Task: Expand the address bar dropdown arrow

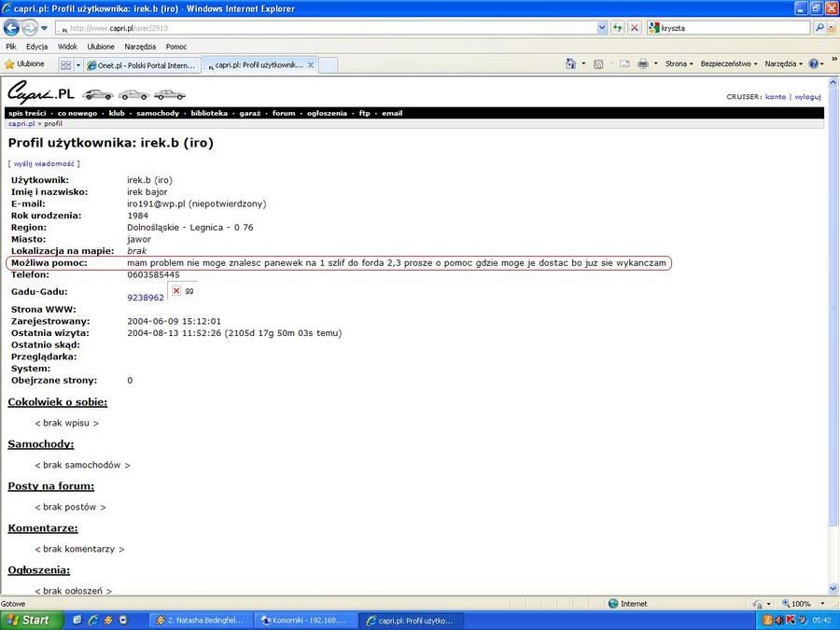Action: coord(602,28)
